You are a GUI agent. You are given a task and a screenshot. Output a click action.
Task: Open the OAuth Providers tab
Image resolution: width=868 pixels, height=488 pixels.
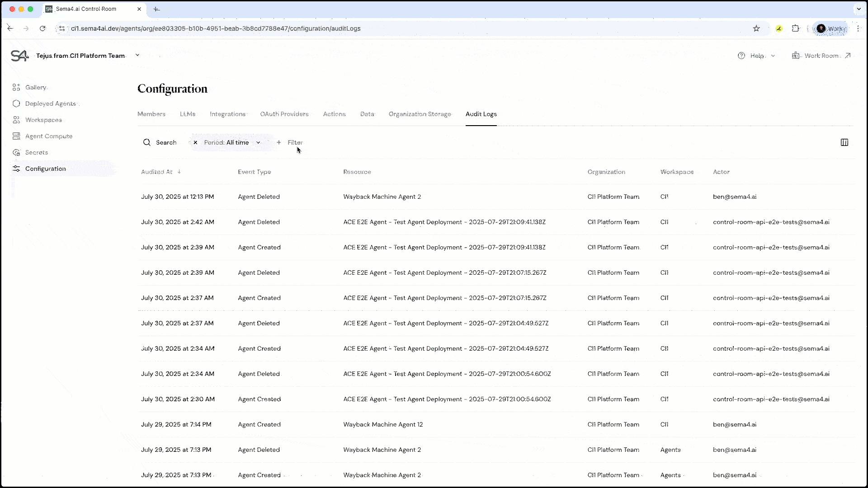(x=284, y=114)
